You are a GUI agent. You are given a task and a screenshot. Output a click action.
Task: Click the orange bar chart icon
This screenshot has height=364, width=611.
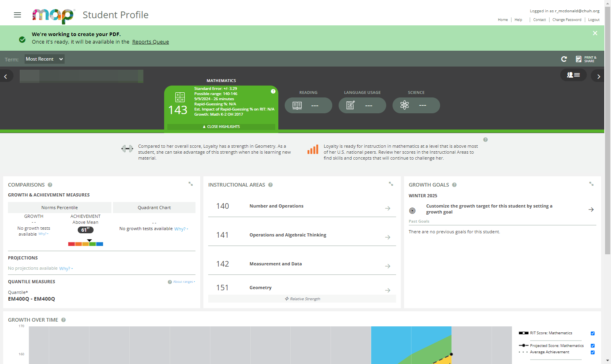(313, 150)
